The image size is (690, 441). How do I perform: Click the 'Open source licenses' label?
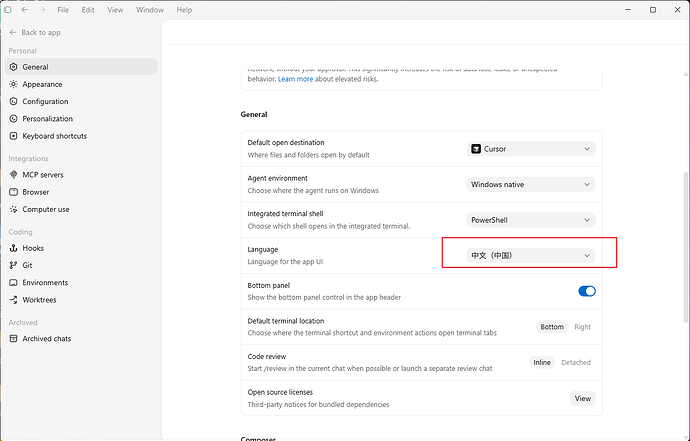pyautogui.click(x=280, y=392)
